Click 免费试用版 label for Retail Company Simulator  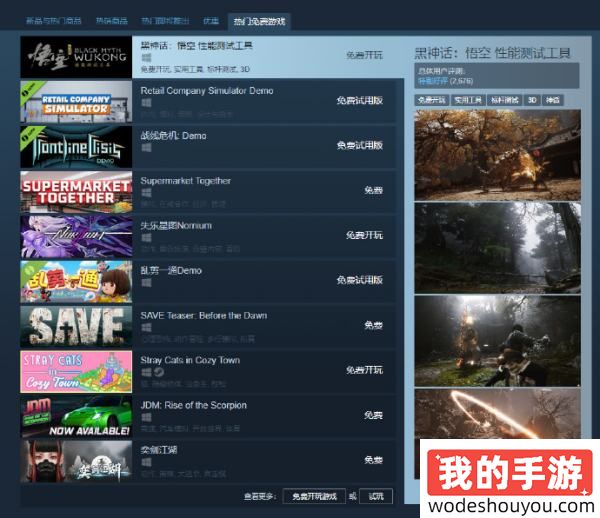(360, 101)
